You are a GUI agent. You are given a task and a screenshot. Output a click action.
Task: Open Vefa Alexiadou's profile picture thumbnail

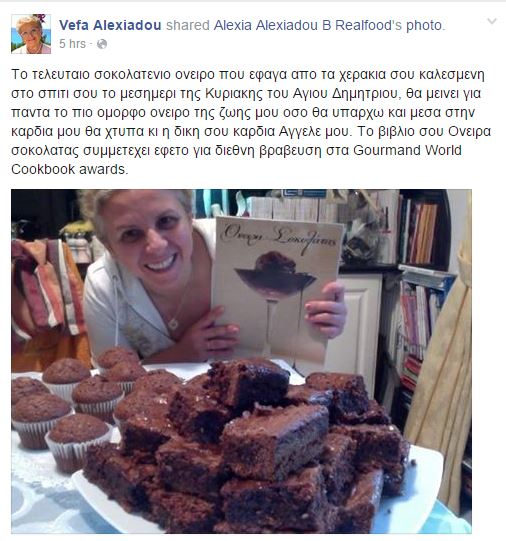point(31,34)
